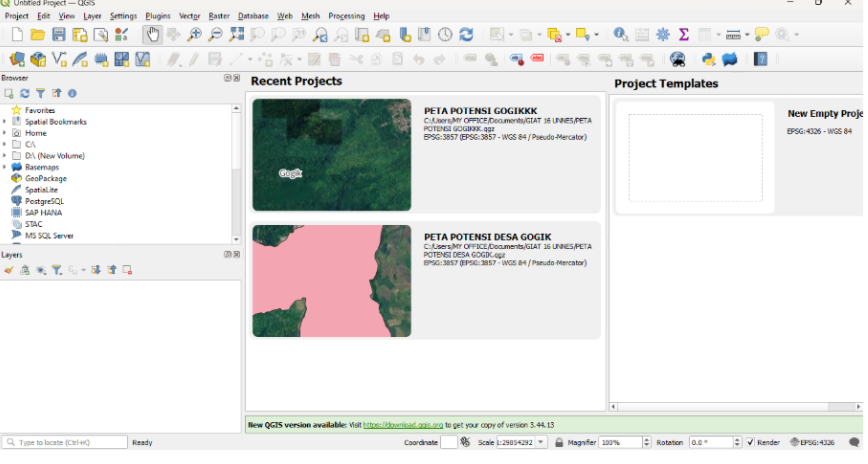This screenshot has width=868, height=464.
Task: Select the Zoom Out magnifier tool
Action: [215, 34]
